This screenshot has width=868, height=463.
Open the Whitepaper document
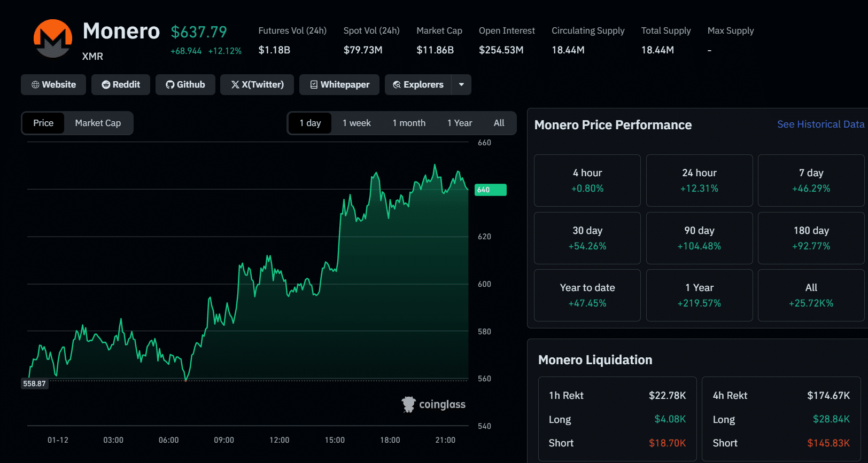339,84
